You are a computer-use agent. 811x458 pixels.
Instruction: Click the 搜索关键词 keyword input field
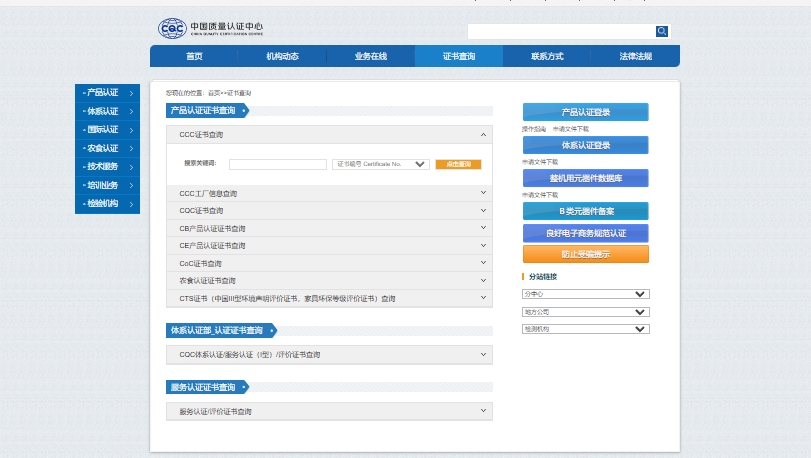click(277, 164)
